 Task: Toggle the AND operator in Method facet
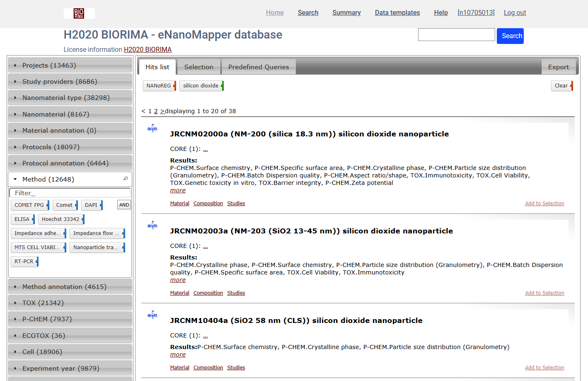(124, 205)
